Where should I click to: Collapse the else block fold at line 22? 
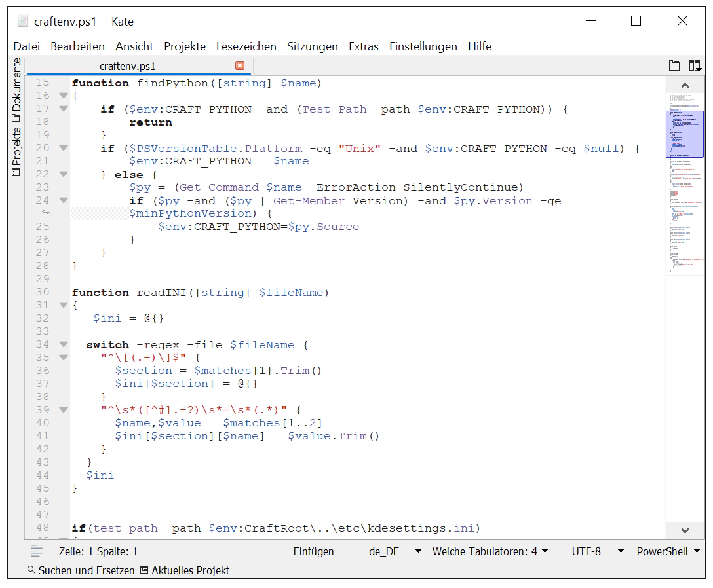point(64,174)
